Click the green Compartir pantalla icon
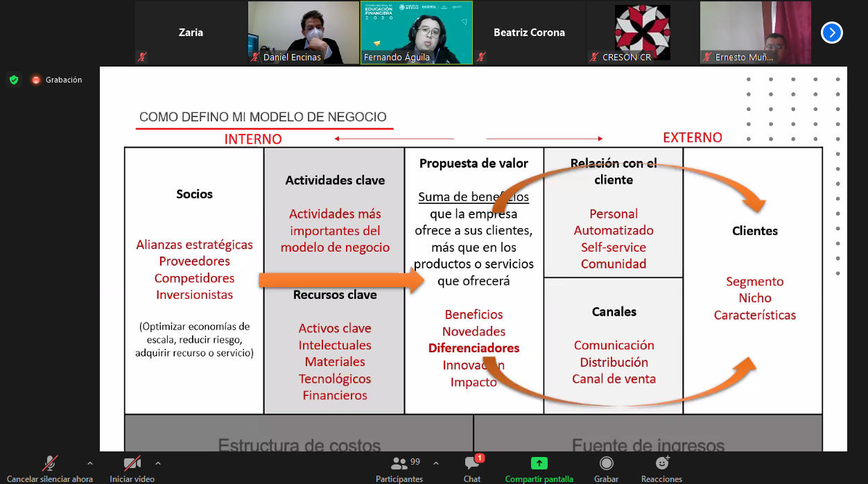Viewport: 868px width, 484px height. (539, 465)
